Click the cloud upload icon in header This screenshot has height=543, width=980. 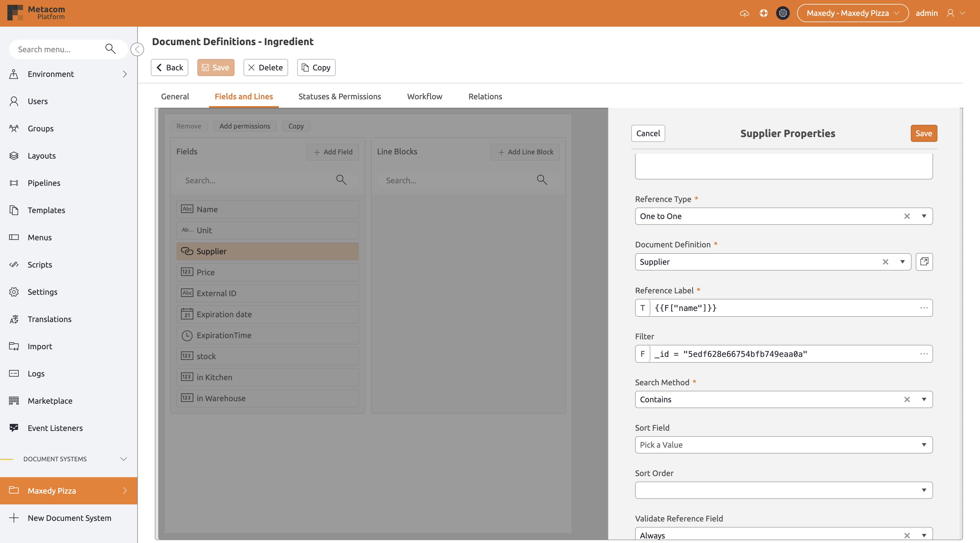[744, 13]
